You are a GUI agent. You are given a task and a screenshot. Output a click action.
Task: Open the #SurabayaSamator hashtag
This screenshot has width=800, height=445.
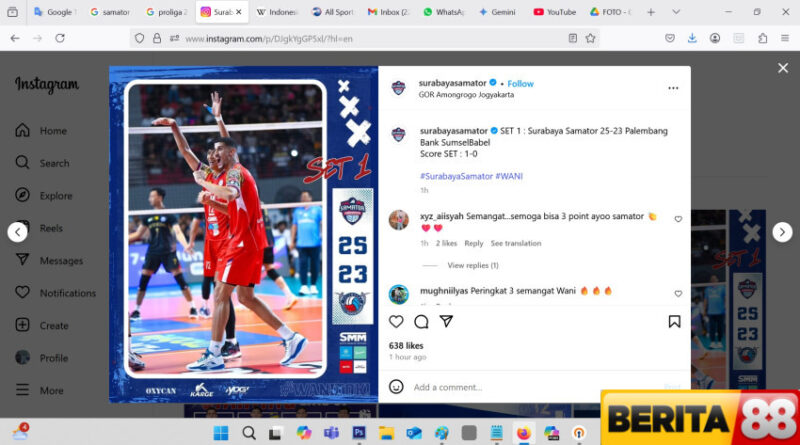(x=456, y=176)
